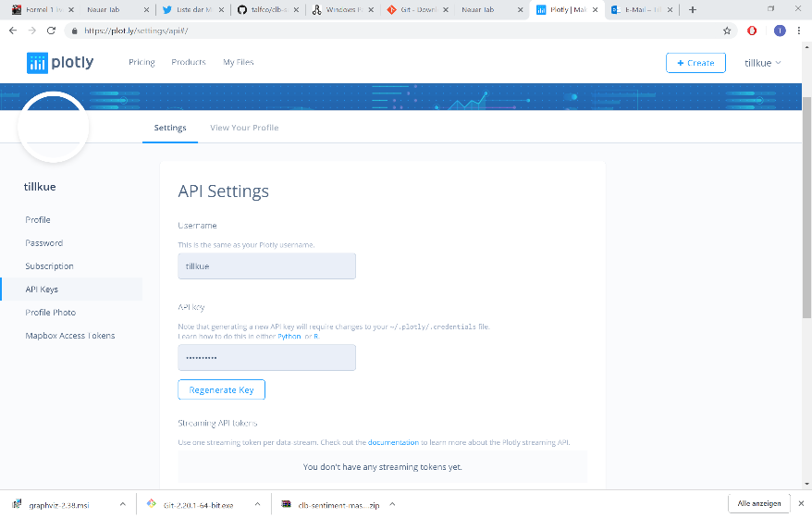The image size is (812, 518).
Task: Bookmark this page with the star icon
Action: [727, 30]
